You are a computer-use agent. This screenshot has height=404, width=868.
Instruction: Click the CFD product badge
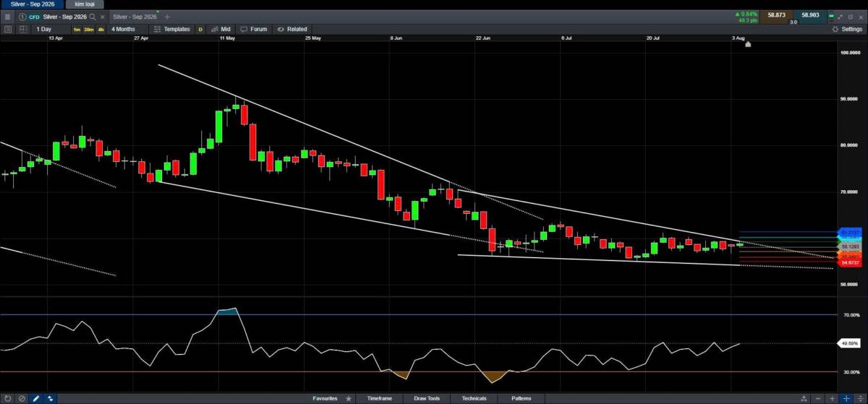click(x=34, y=17)
